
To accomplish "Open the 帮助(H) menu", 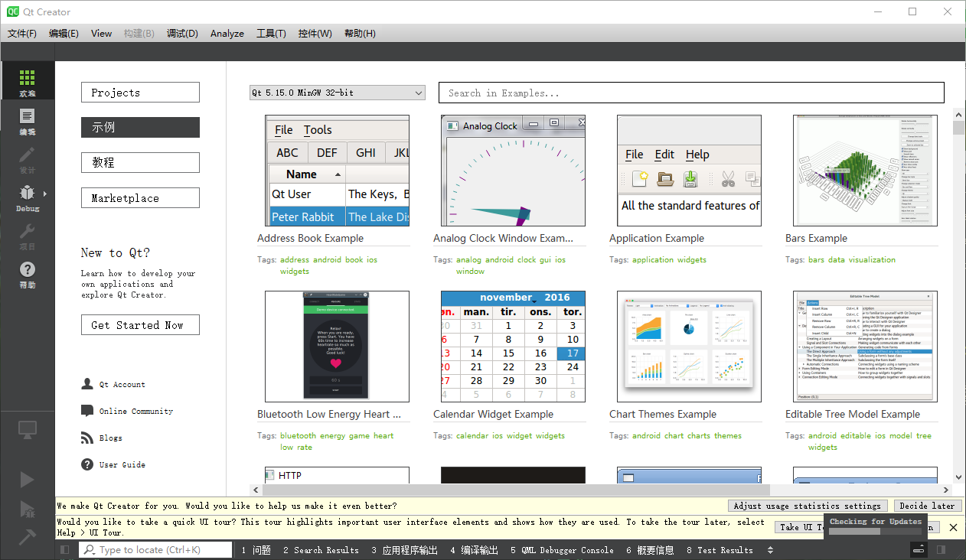I will [x=360, y=34].
